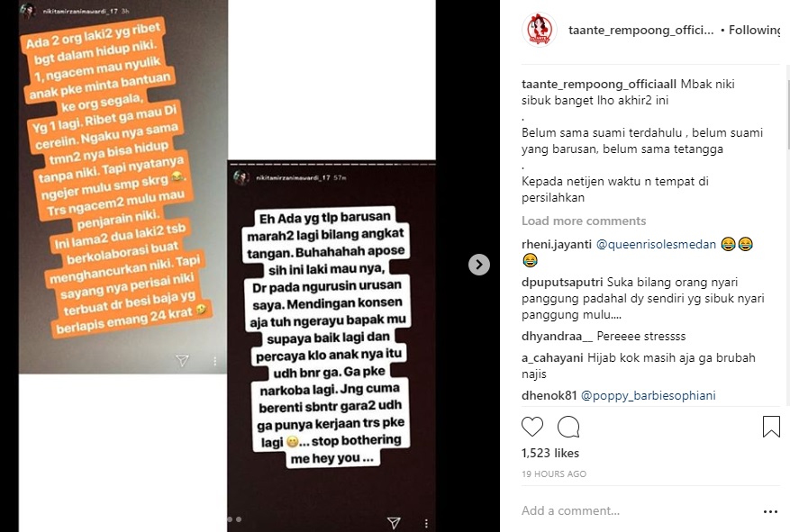Open comments via speech bubble icon
This screenshot has height=532, width=790.
[x=568, y=427]
